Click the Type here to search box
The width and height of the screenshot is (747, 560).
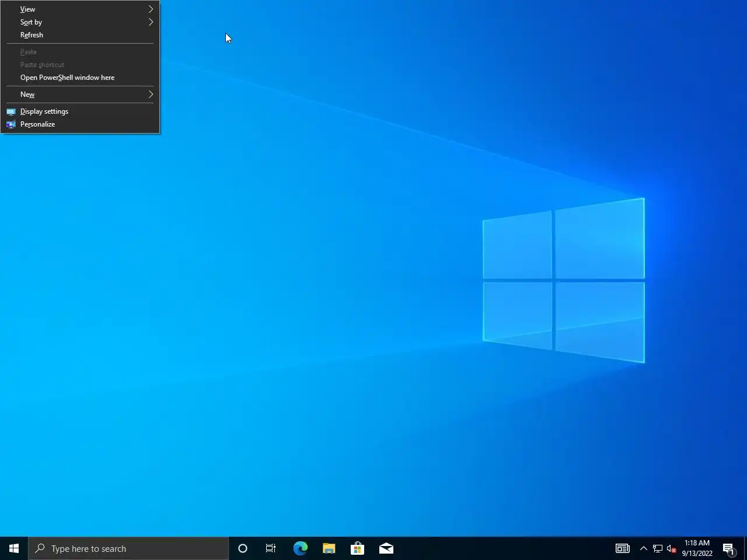point(128,548)
